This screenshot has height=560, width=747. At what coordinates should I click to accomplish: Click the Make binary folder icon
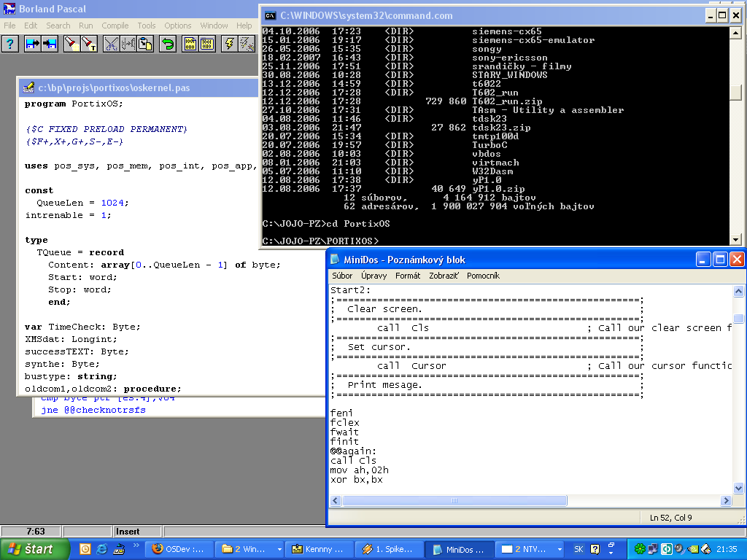point(206,44)
